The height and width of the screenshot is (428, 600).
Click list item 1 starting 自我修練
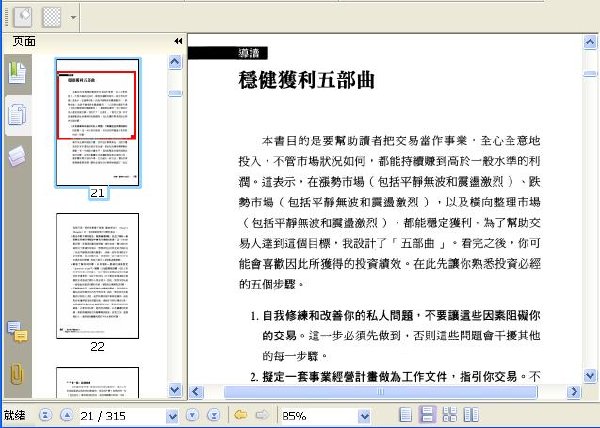tap(395, 336)
